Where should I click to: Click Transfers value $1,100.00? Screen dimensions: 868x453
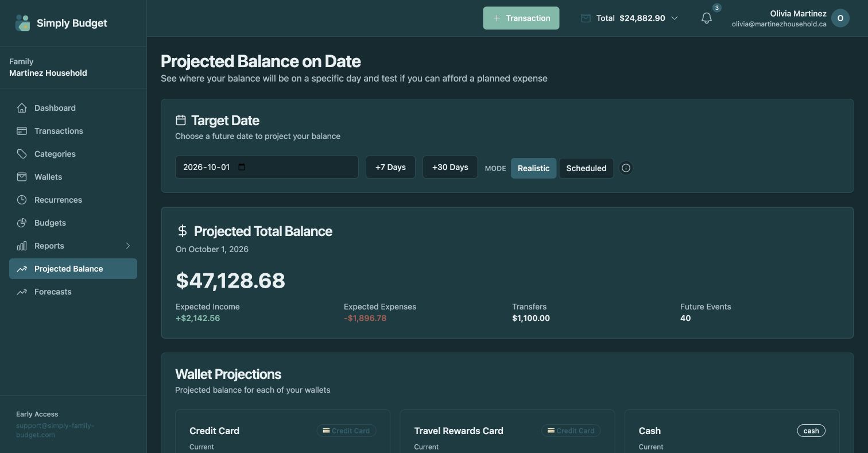[531, 318]
